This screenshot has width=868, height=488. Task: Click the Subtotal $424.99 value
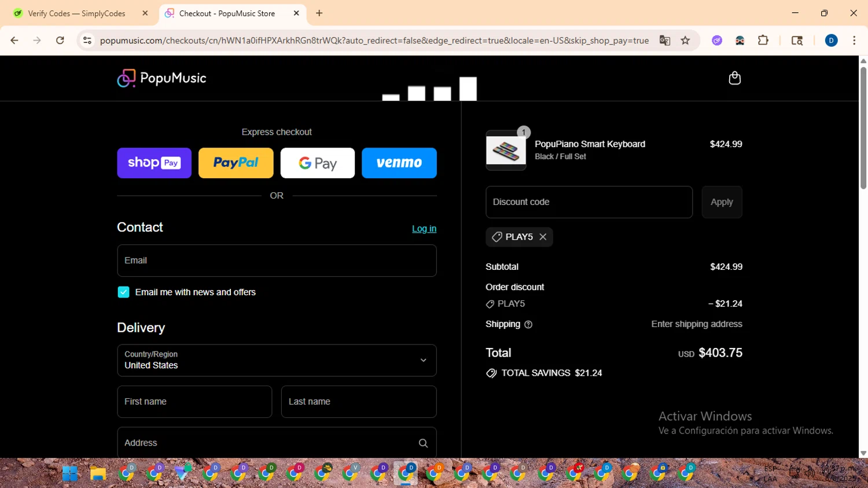coord(726,267)
